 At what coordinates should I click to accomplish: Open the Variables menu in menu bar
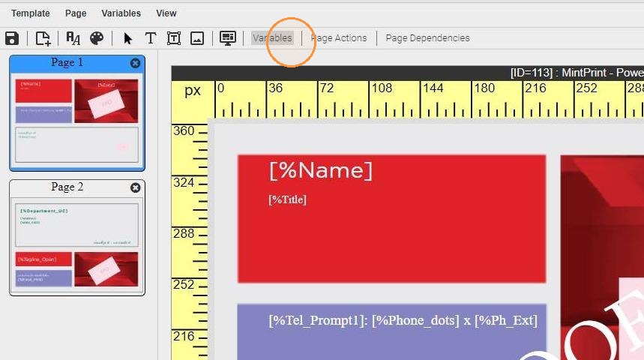click(121, 13)
